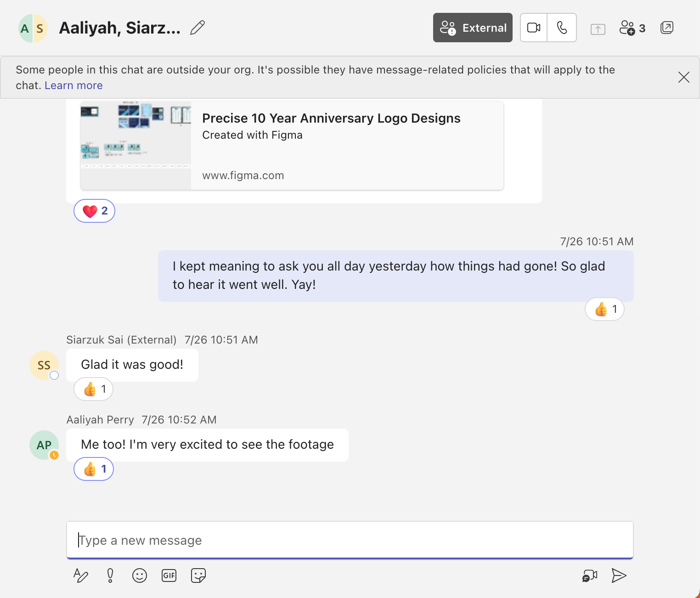Start a video call
This screenshot has width=700, height=598.
(x=533, y=28)
